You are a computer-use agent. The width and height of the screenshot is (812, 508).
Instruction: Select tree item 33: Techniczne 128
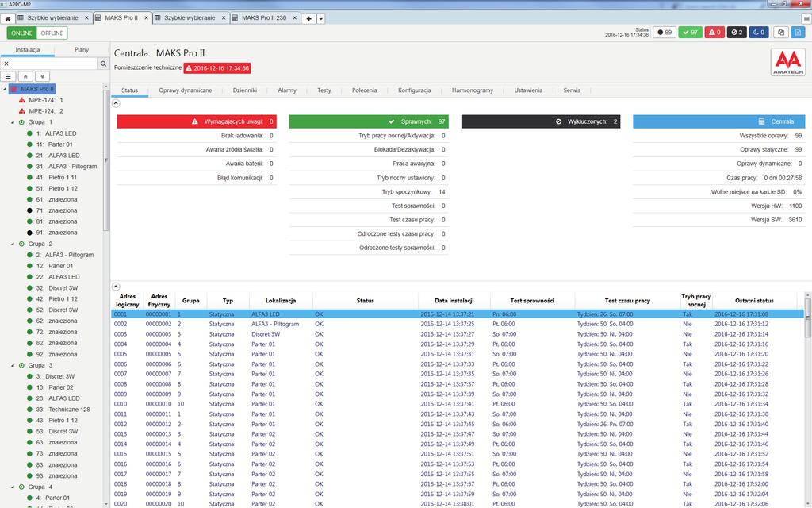[x=63, y=410]
